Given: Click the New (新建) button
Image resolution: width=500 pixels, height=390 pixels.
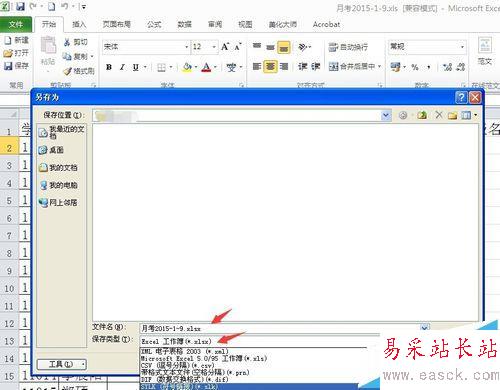Looking at the screenshot, I should [16, 40].
